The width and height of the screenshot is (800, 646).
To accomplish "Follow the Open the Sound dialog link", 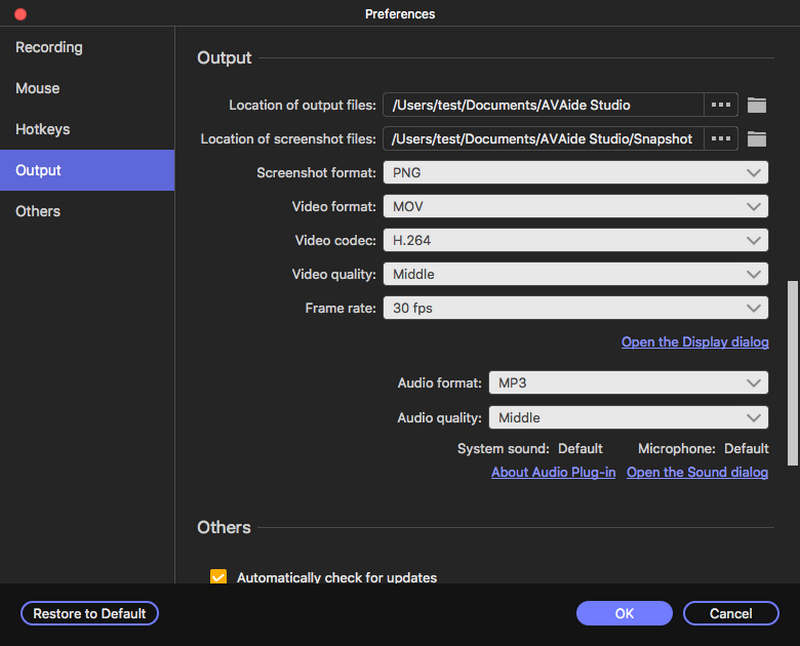I will click(697, 472).
